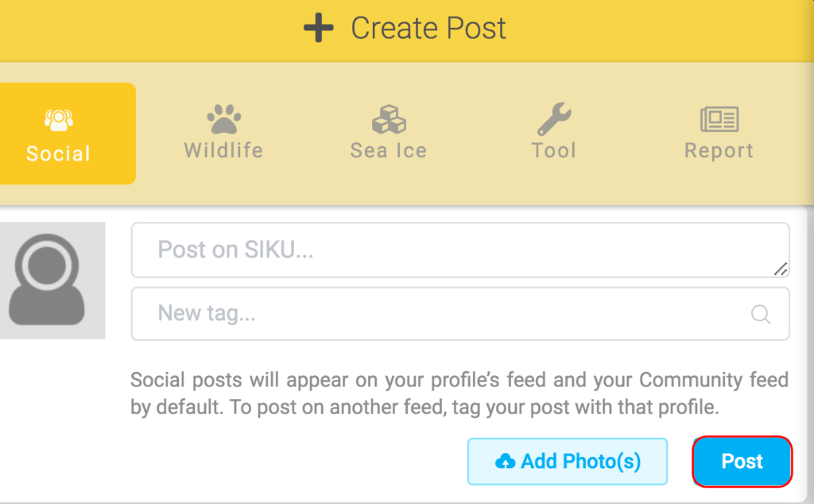
Task: Open the Sea Ice tab label
Action: 389,150
